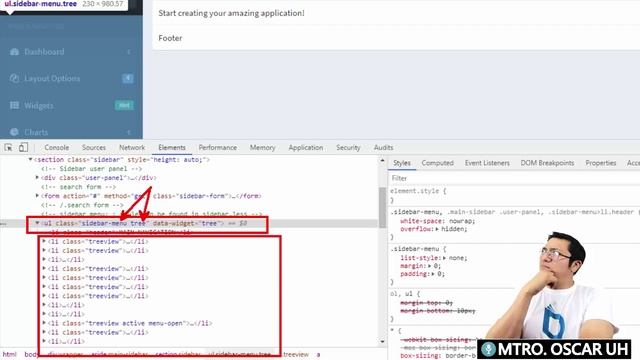Image resolution: width=640 pixels, height=360 pixels.
Task: Switch to the Console tab
Action: tap(56, 147)
